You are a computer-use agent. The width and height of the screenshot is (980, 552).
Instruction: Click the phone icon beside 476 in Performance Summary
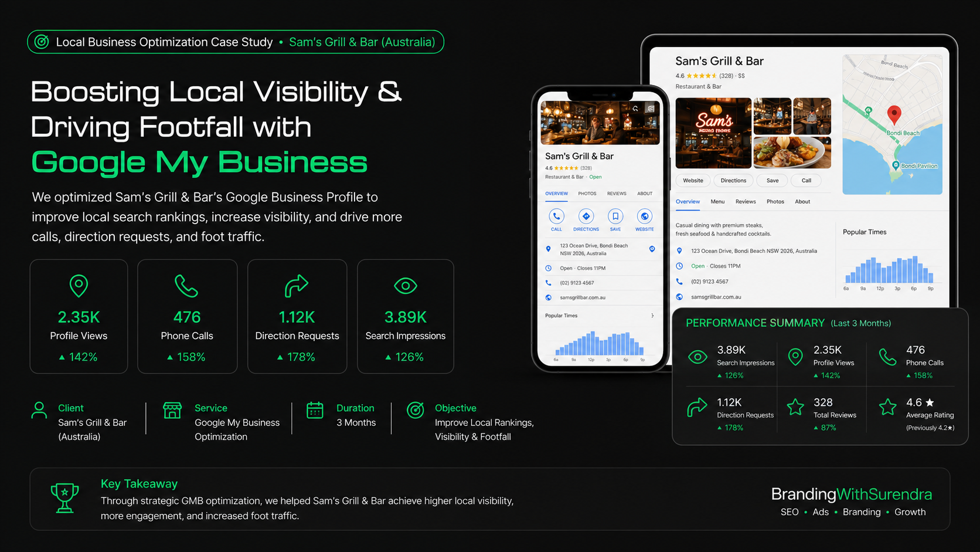click(888, 357)
